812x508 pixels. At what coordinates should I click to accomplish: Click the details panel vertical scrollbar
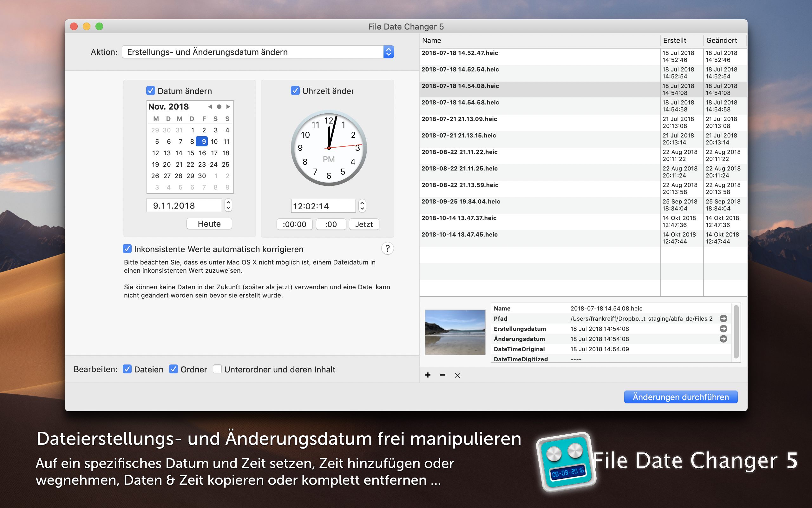pyautogui.click(x=736, y=331)
